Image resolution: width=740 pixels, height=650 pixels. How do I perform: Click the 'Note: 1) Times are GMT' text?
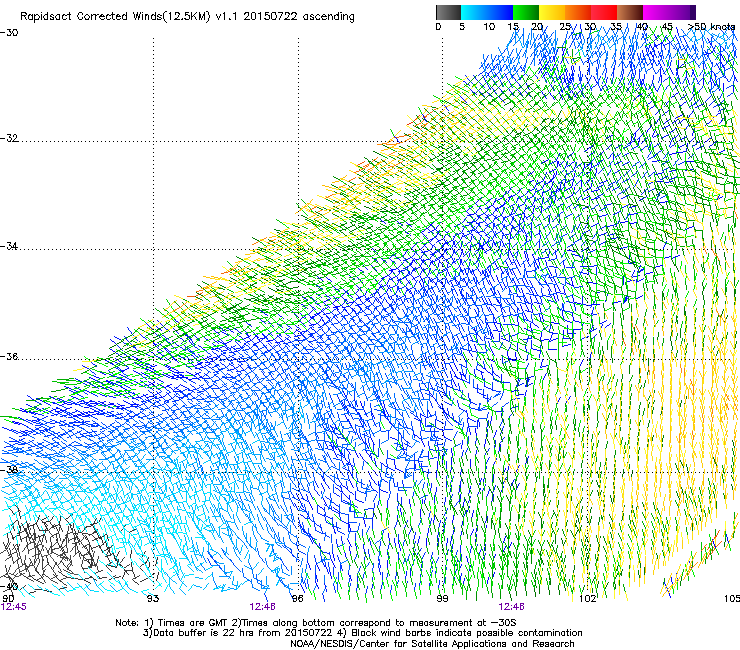point(172,623)
